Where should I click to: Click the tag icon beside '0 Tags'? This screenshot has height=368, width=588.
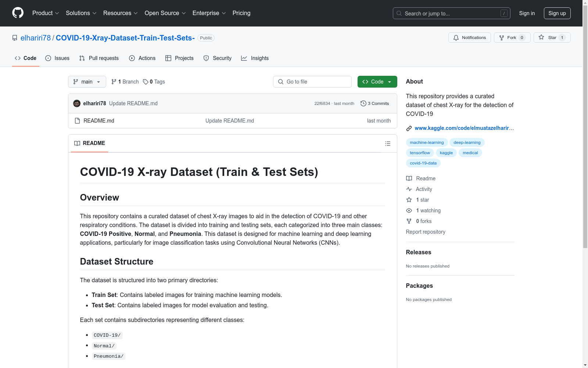pyautogui.click(x=146, y=82)
